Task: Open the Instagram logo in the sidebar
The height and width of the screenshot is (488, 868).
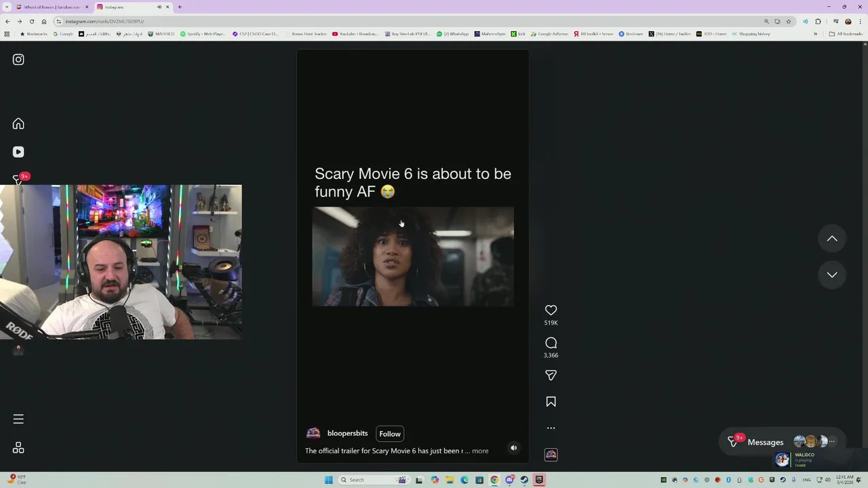Action: 18,60
